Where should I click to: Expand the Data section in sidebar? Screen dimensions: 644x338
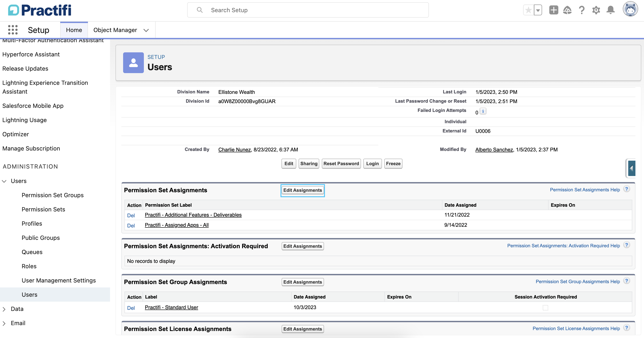[4, 309]
